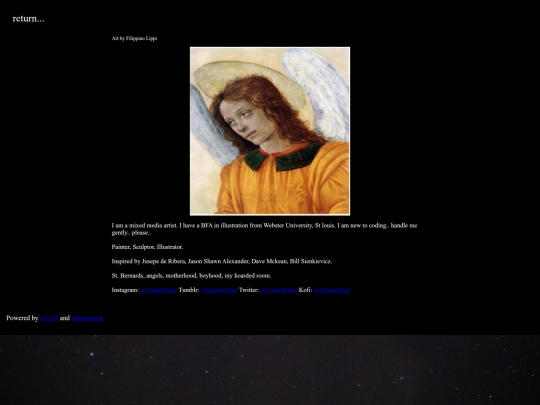The width and height of the screenshot is (540, 405).
Task: Click the angel painting image
Action: [x=270, y=131]
